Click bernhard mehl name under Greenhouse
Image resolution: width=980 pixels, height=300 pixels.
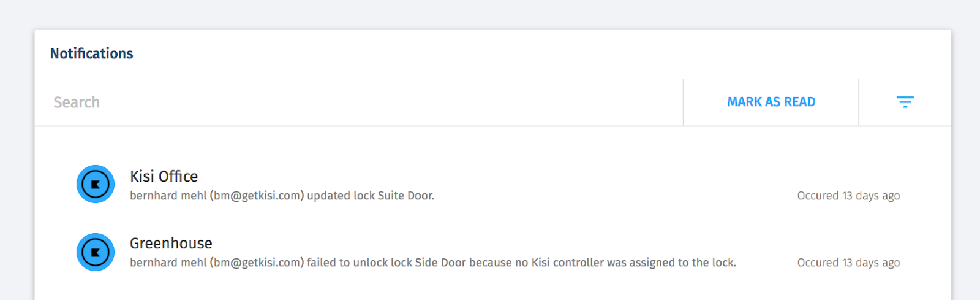168,263
